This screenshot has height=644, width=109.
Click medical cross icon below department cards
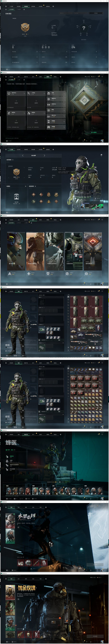[29, 274]
